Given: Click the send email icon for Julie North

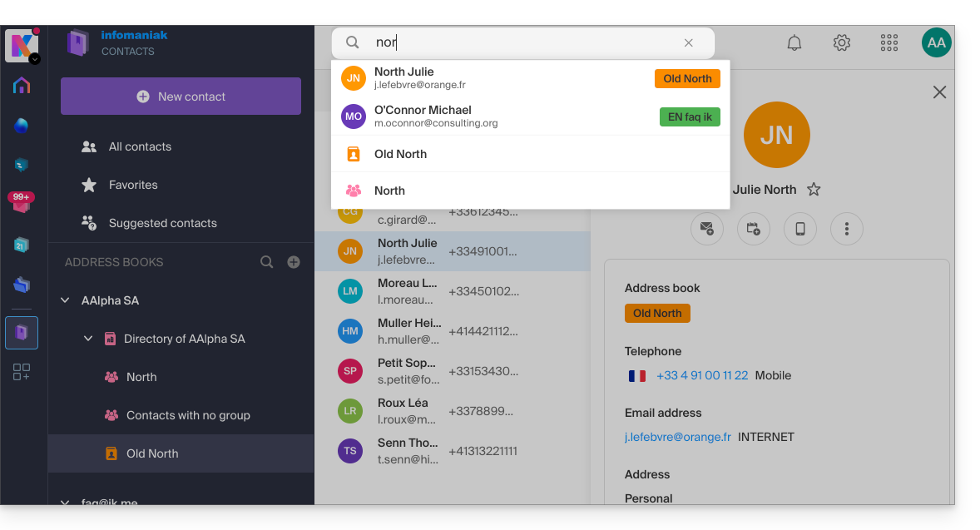Looking at the screenshot, I should pos(707,228).
